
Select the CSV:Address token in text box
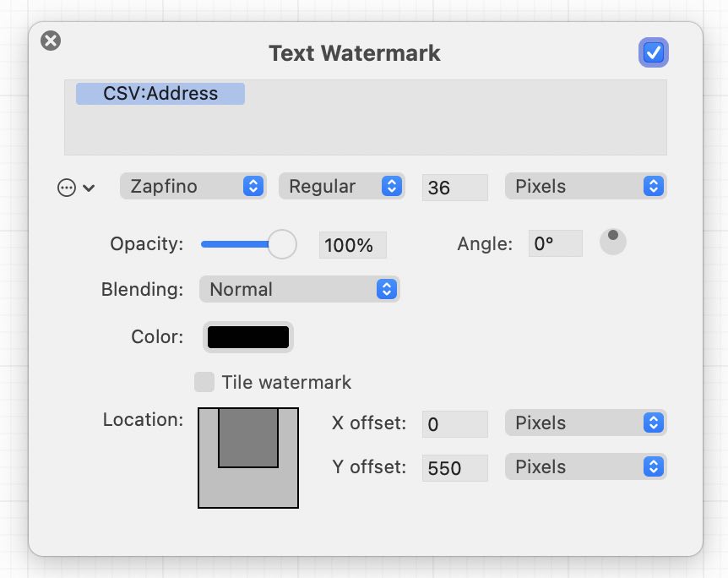click(160, 93)
